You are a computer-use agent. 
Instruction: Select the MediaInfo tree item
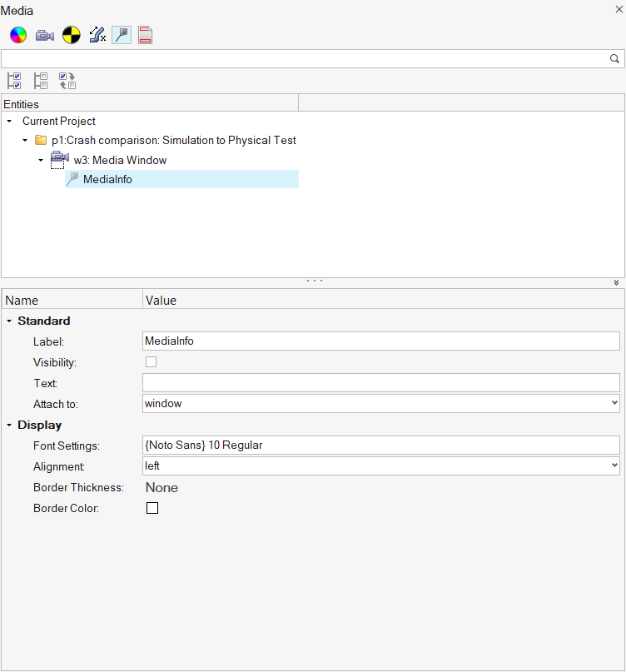(x=107, y=180)
